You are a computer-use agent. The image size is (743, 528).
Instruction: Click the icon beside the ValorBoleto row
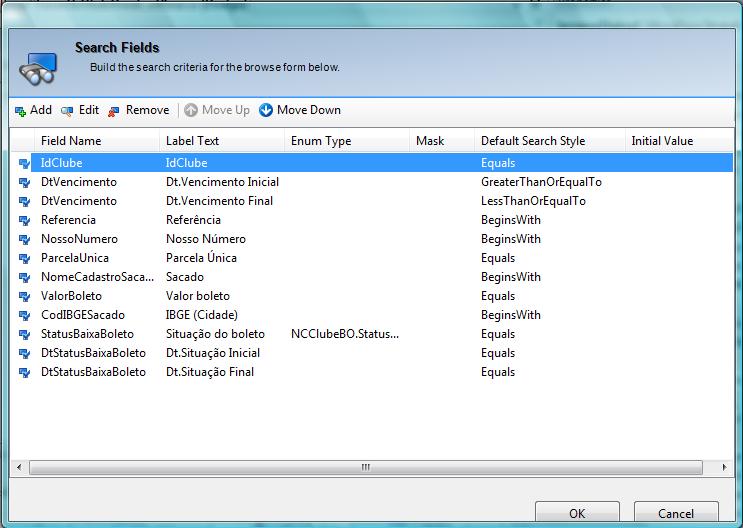tap(24, 296)
